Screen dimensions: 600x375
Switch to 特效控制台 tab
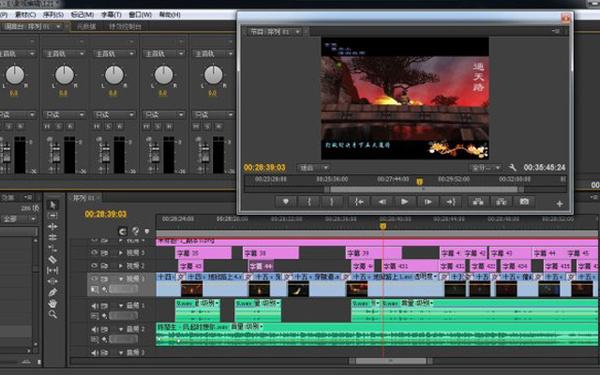(126, 26)
